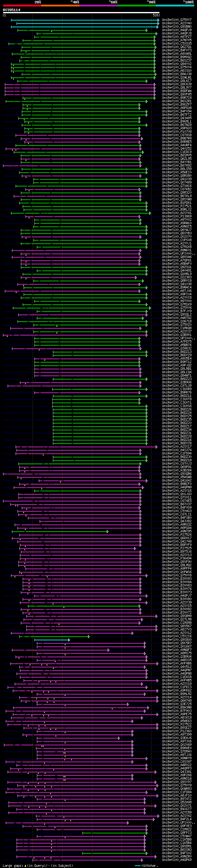Click the UniRef100_A2SY17 label
This screenshot has height=868, width=197.
click(177, 447)
